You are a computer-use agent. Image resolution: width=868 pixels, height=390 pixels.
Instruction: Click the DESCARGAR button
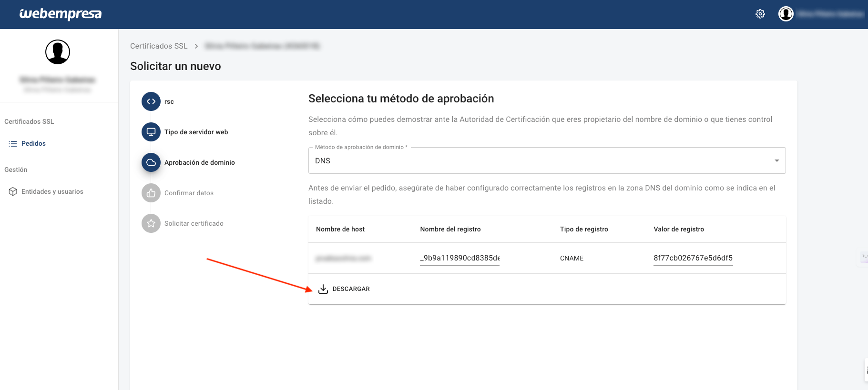pos(344,289)
